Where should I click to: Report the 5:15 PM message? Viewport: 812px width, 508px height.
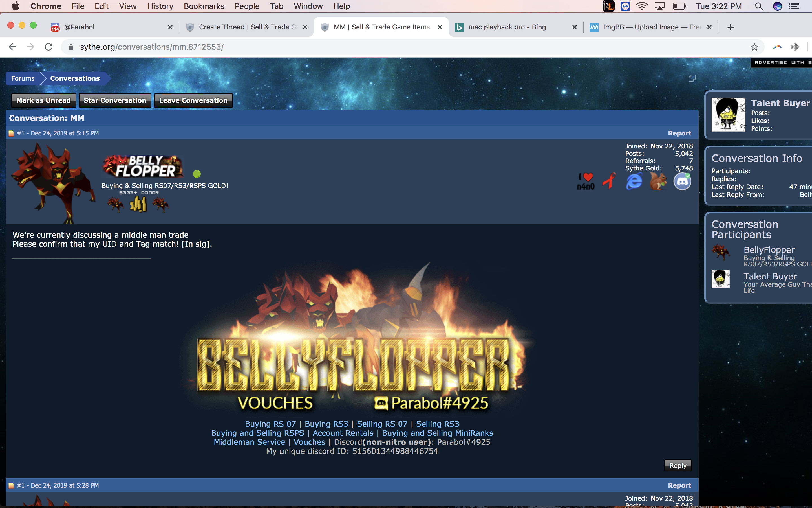click(679, 133)
